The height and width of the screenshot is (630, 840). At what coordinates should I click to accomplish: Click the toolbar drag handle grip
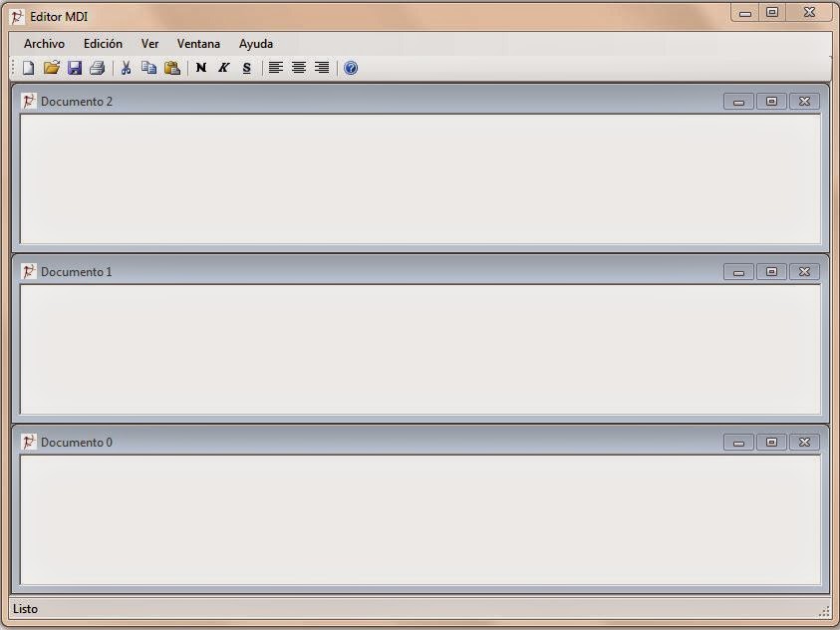13,68
